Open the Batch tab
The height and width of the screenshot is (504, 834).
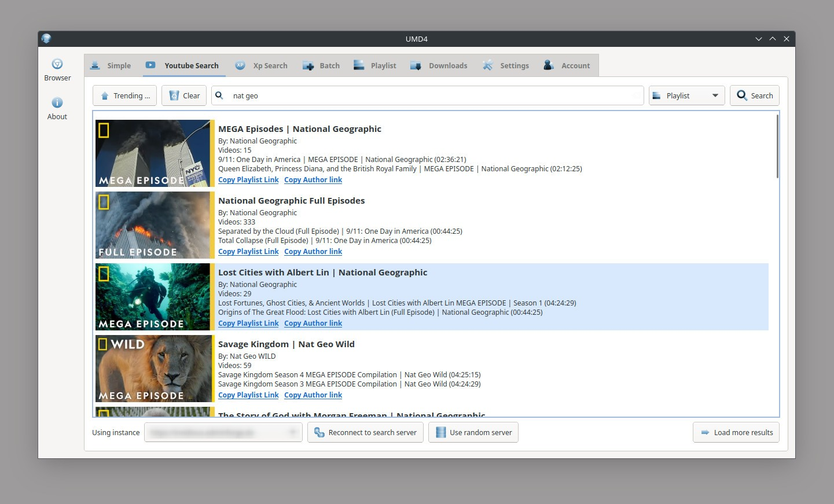click(x=321, y=65)
